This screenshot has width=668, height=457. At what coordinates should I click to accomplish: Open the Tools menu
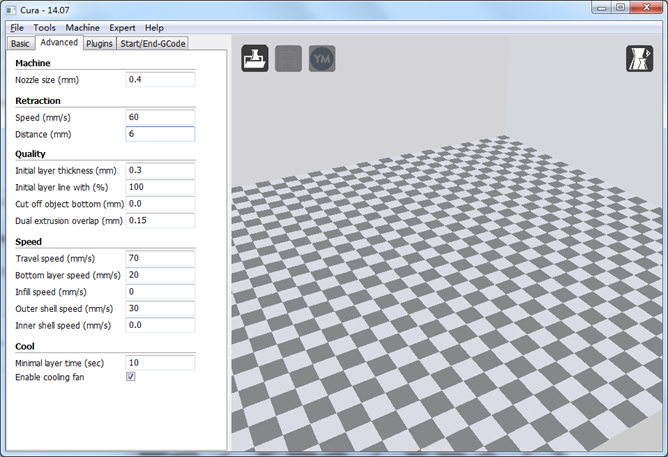(x=44, y=28)
